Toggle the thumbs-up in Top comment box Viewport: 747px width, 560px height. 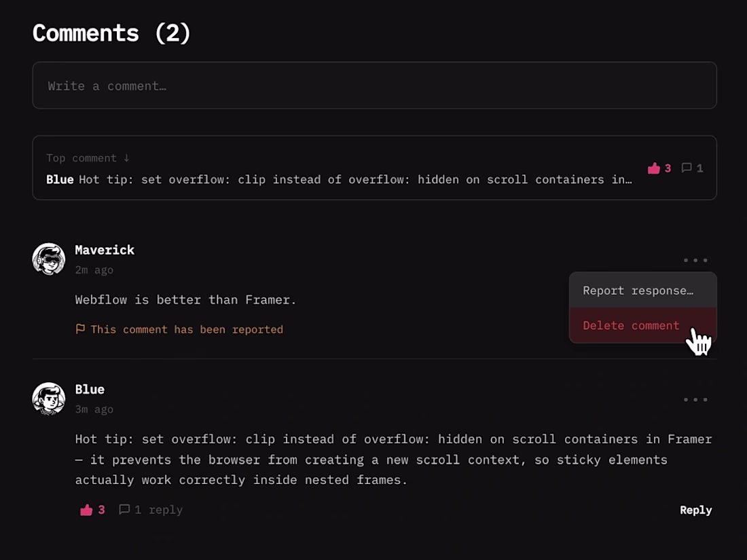click(x=654, y=168)
